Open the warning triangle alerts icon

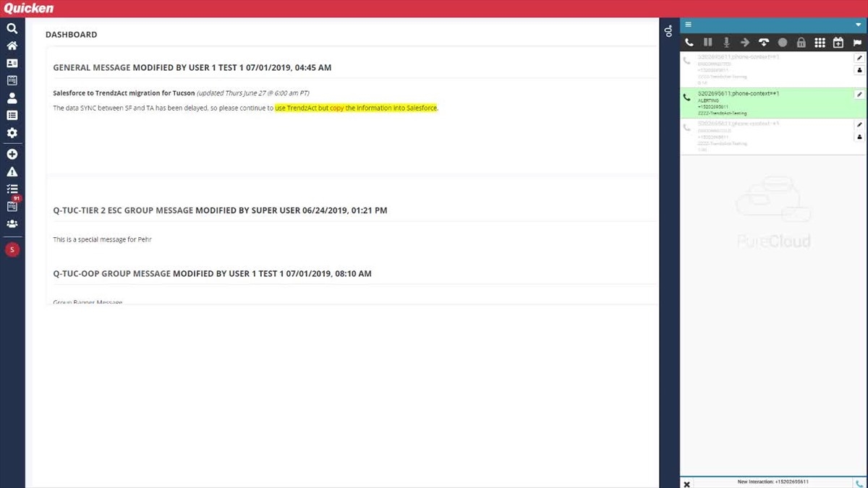[x=12, y=172]
